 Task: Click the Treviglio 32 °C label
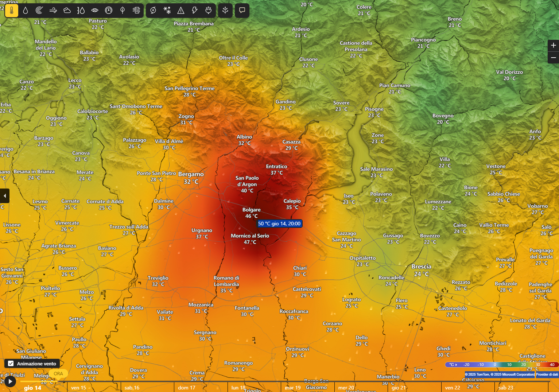point(158,281)
